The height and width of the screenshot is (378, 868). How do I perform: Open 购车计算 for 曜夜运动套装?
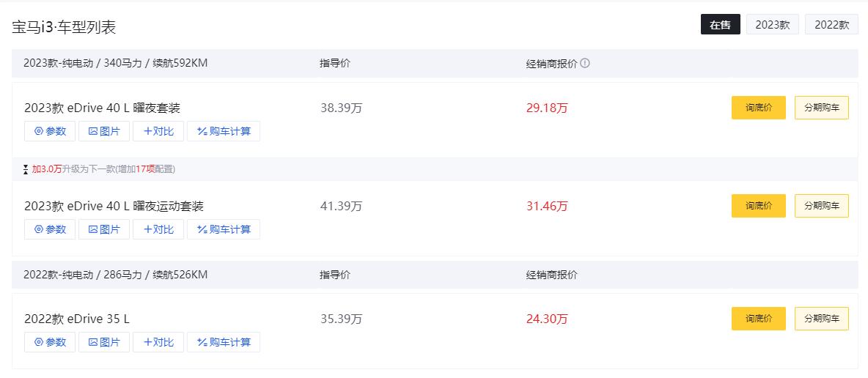point(224,229)
